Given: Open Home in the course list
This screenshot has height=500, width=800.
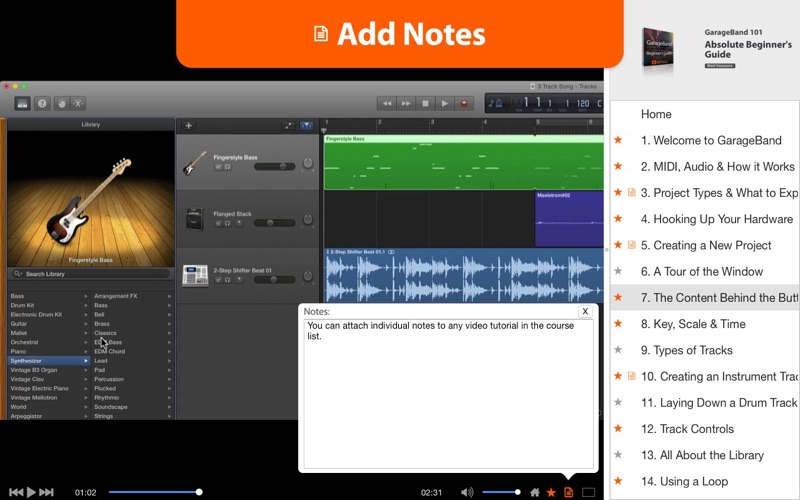Looking at the screenshot, I should point(656,114).
